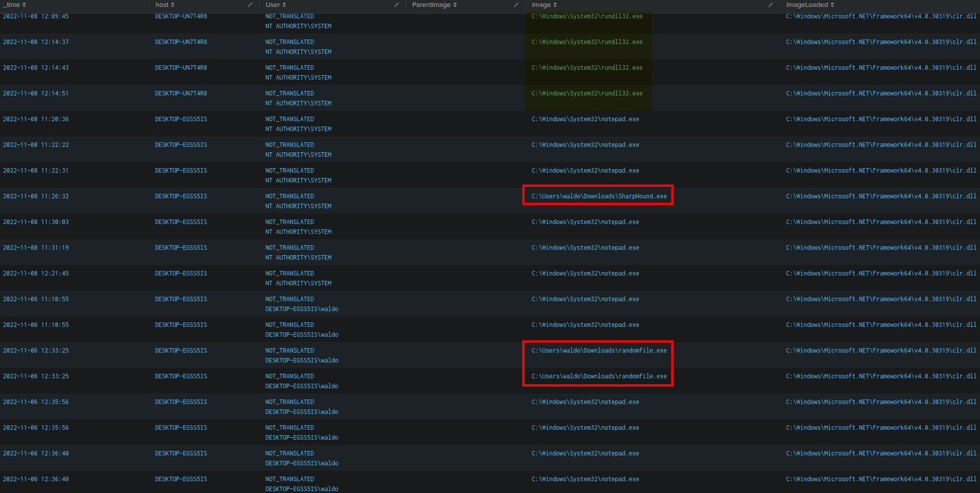
Task: Click the first randomfile.exe image path
Action: (x=599, y=351)
